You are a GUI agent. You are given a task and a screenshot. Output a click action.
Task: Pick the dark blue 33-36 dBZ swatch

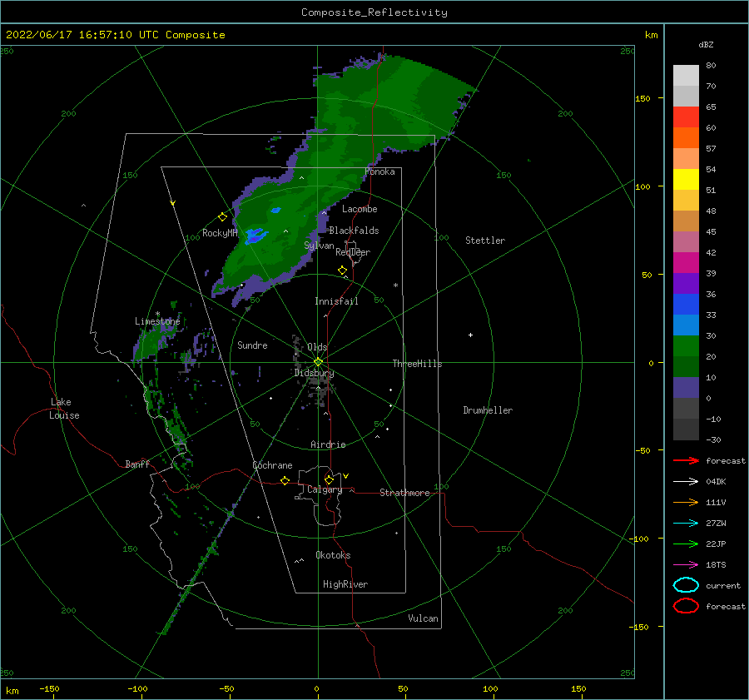point(686,304)
